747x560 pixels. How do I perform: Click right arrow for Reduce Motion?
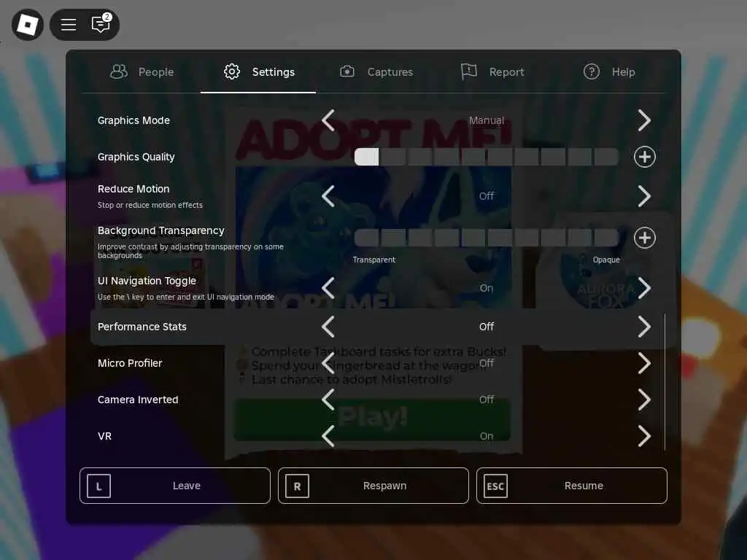click(x=644, y=196)
